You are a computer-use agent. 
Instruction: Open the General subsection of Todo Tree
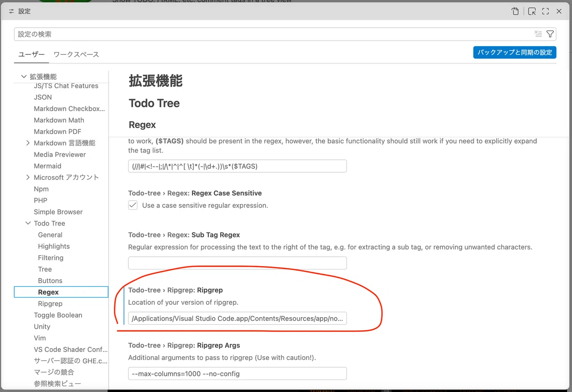(50, 235)
